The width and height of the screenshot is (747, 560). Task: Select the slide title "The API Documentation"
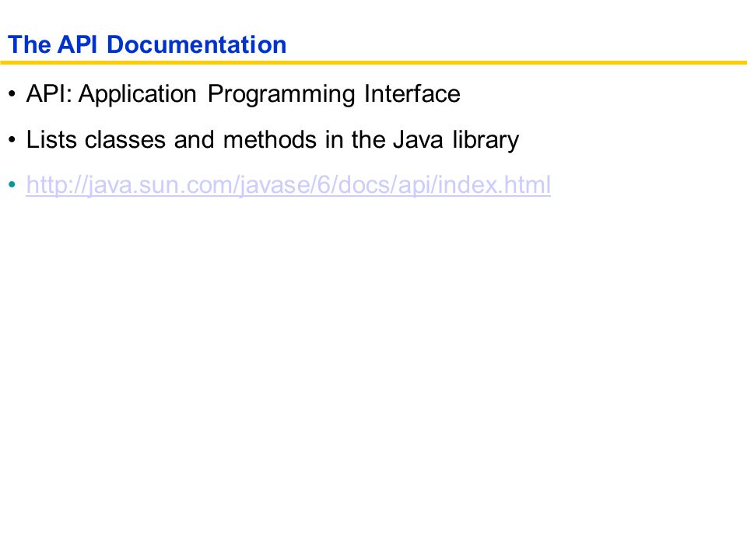tap(147, 45)
